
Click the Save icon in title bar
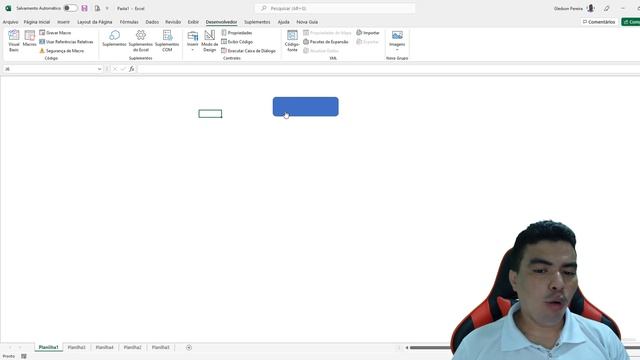click(x=84, y=8)
